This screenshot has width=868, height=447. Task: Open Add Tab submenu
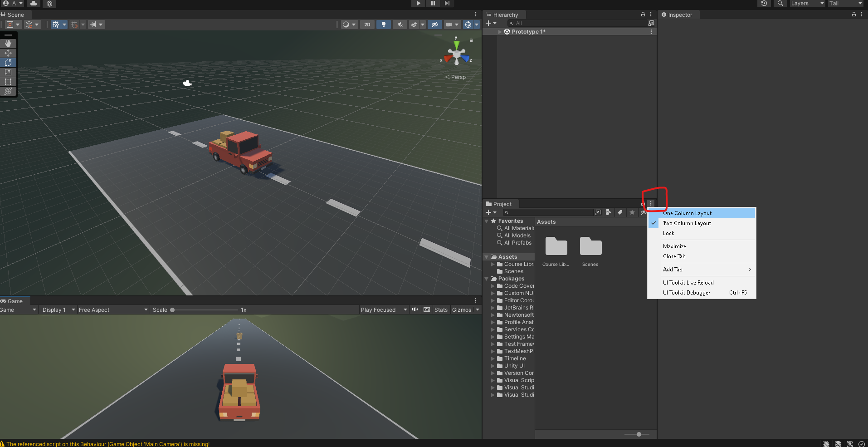click(x=702, y=270)
